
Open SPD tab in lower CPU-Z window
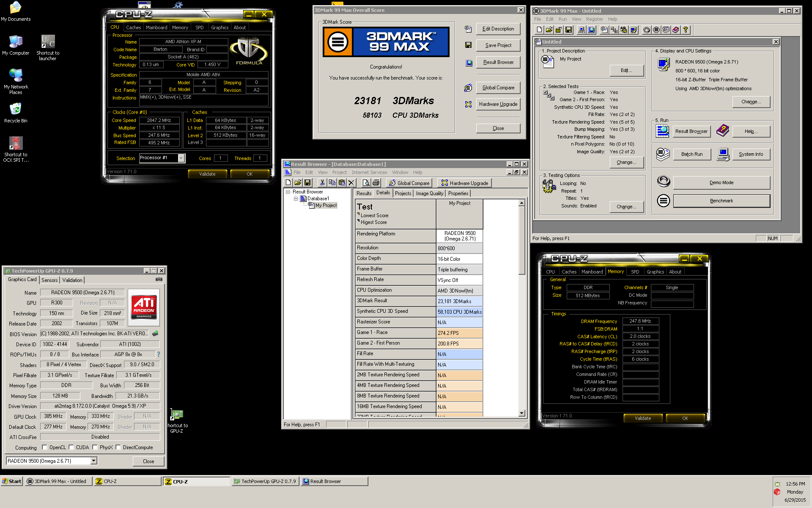(x=635, y=272)
